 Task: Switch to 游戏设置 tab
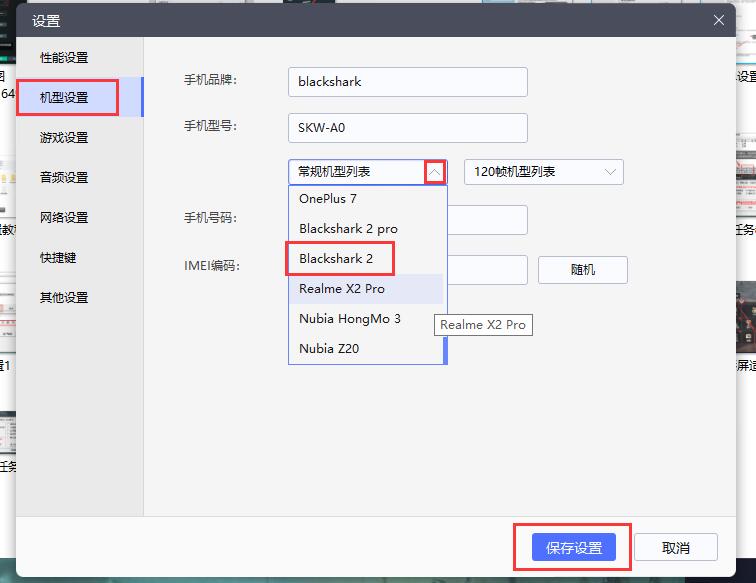pyautogui.click(x=80, y=137)
